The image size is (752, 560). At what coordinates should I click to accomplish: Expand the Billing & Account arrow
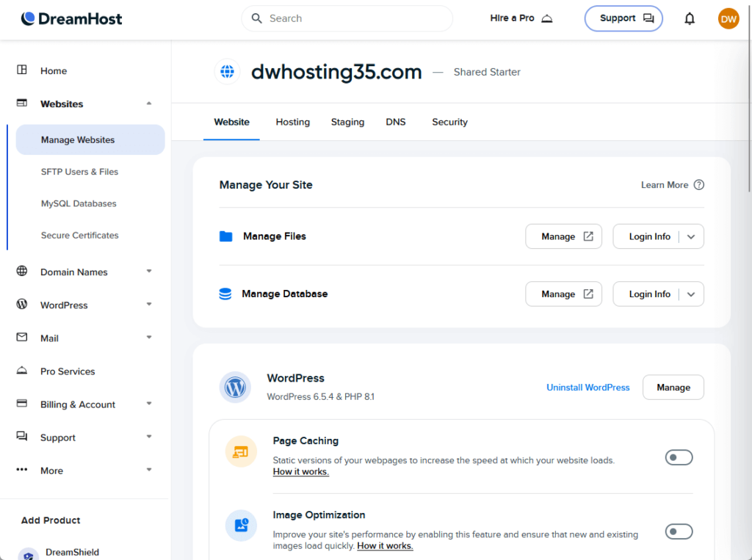[x=149, y=404]
